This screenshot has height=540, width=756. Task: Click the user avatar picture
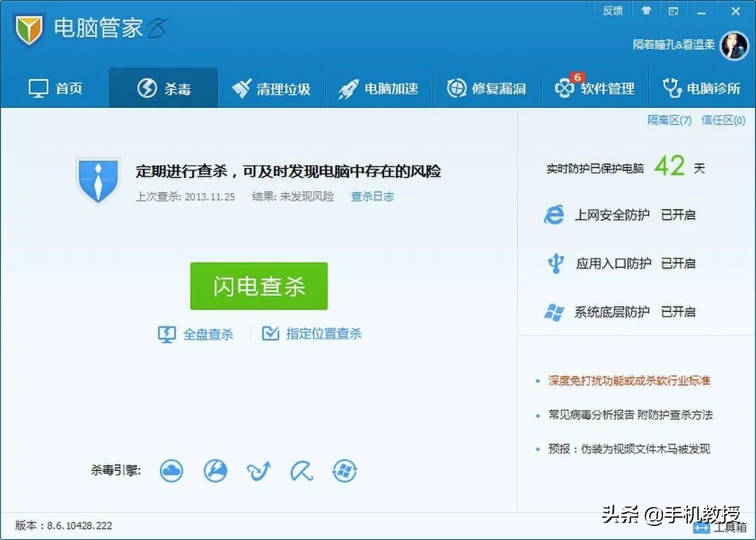734,46
